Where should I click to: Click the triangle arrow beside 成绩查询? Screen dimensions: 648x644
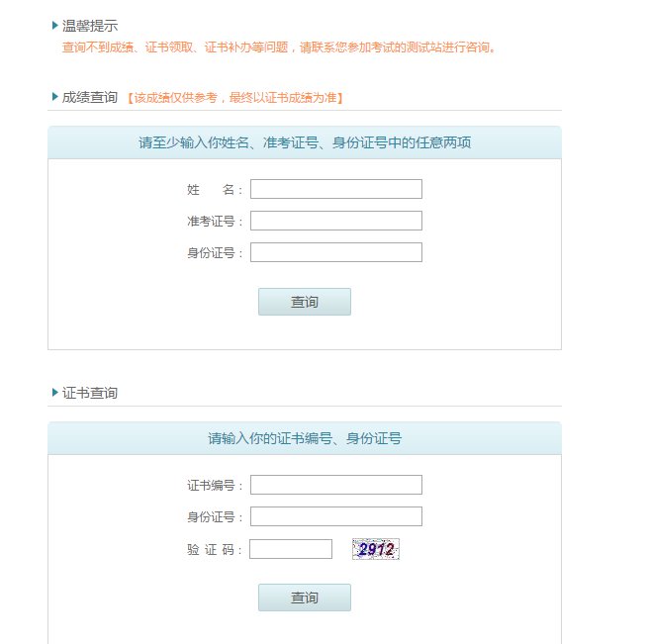click(55, 97)
